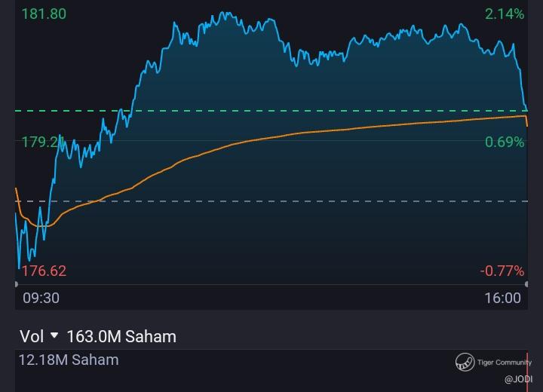The width and height of the screenshot is (543, 392).
Task: Tap the 163.0M Saham volume total
Action: [x=121, y=336]
